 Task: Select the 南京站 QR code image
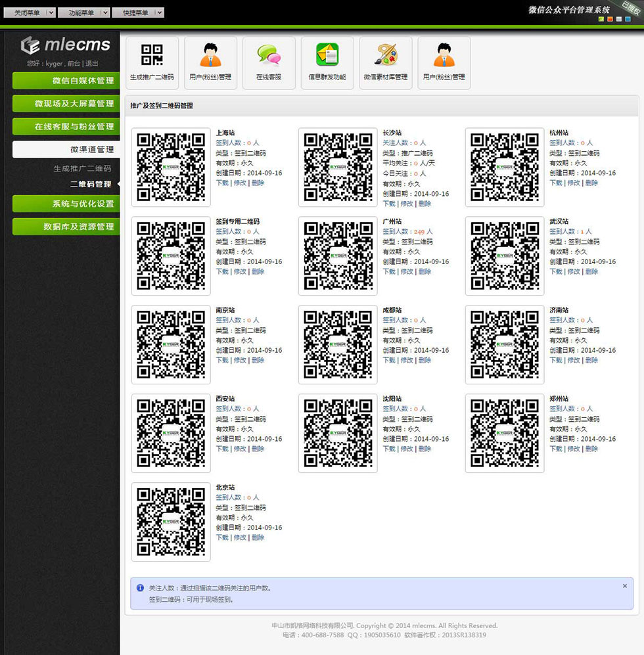171,344
